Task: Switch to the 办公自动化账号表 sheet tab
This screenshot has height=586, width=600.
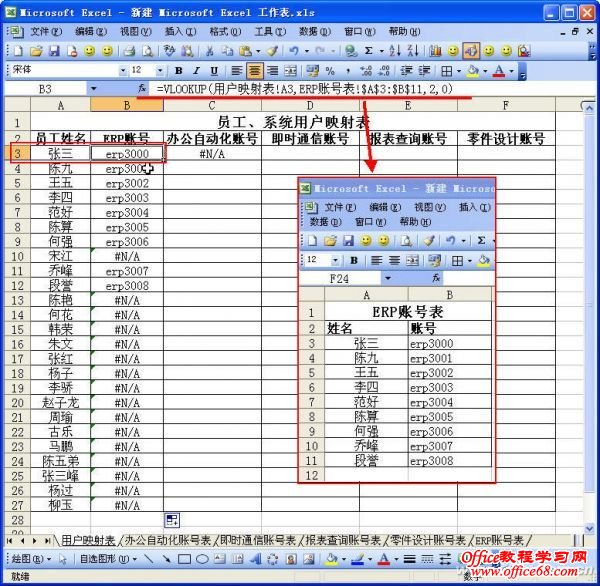Action: tap(168, 540)
